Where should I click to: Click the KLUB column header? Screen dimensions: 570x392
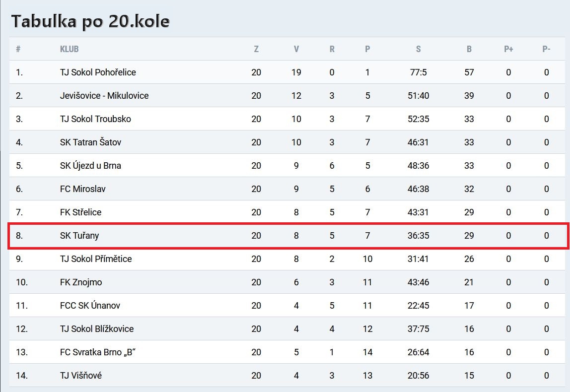coord(69,49)
